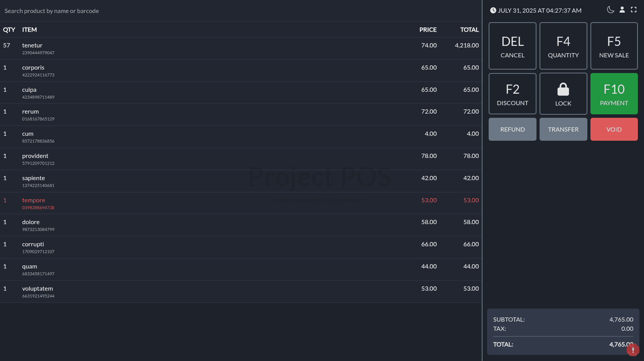The width and height of the screenshot is (644, 361).
Task: Click the clock icon next to the date
Action: click(x=493, y=10)
